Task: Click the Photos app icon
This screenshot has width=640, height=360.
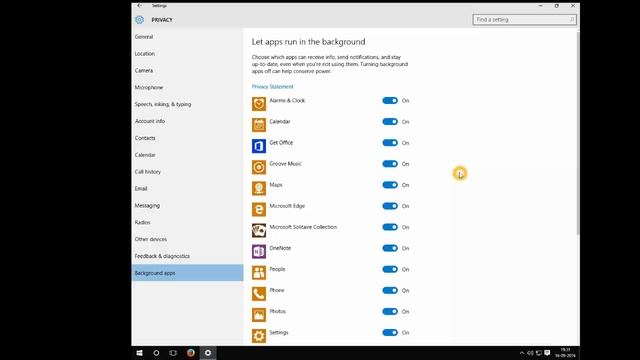Action: tap(259, 315)
